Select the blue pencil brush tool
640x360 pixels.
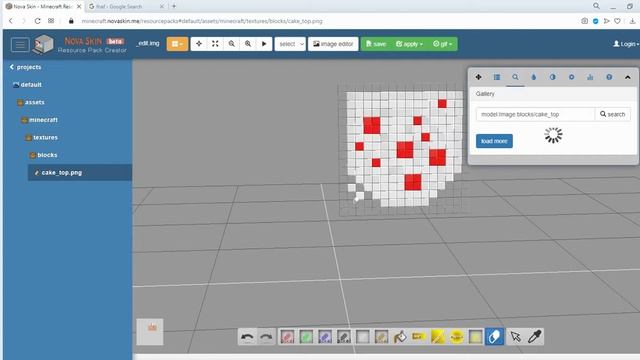tap(325, 337)
